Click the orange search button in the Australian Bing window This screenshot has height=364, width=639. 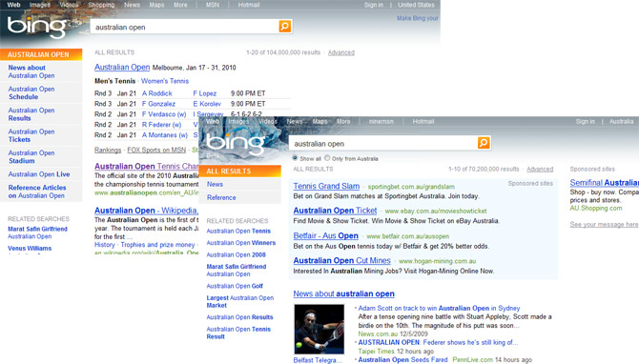(484, 143)
